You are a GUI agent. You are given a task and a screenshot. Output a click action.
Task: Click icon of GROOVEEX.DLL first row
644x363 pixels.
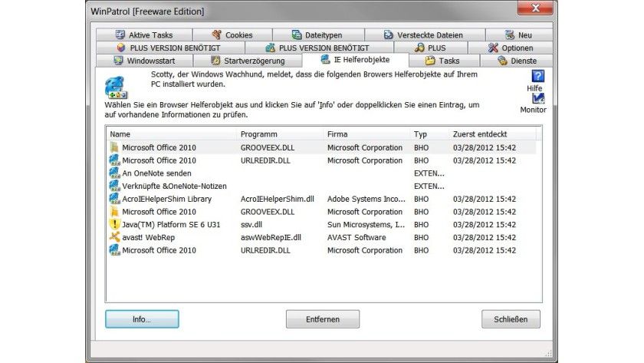(114, 147)
